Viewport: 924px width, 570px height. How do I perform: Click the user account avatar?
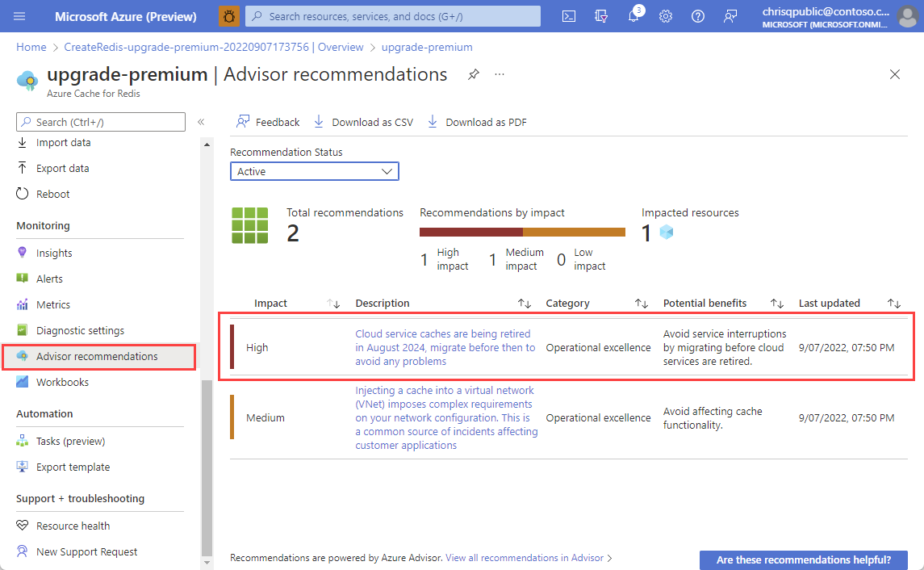[x=908, y=16]
